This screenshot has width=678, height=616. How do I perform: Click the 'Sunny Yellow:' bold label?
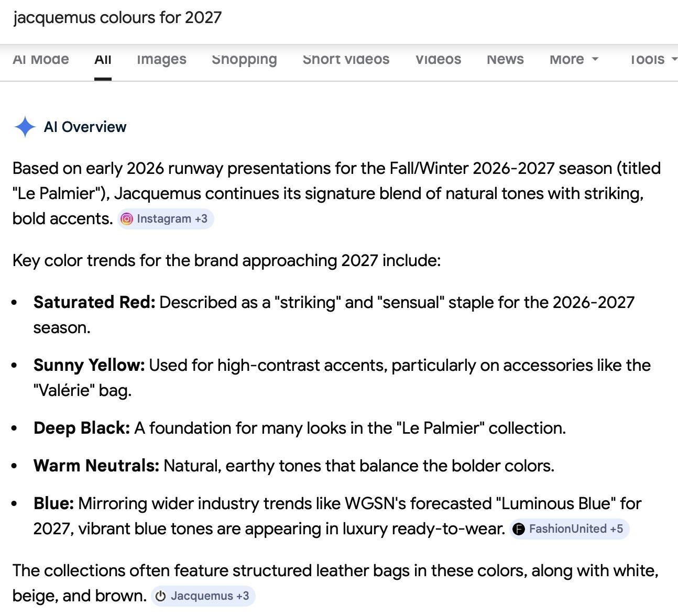[89, 366]
